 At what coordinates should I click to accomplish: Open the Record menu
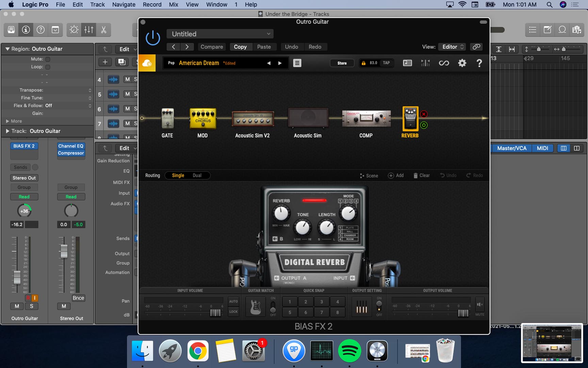(x=152, y=4)
